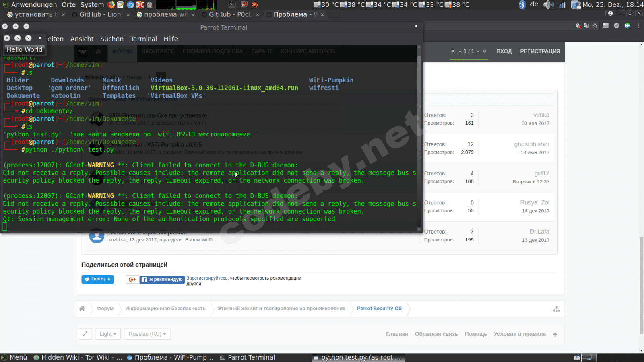Open the Anwendungen menu
Image resolution: width=644 pixels, height=362 pixels.
click(34, 5)
